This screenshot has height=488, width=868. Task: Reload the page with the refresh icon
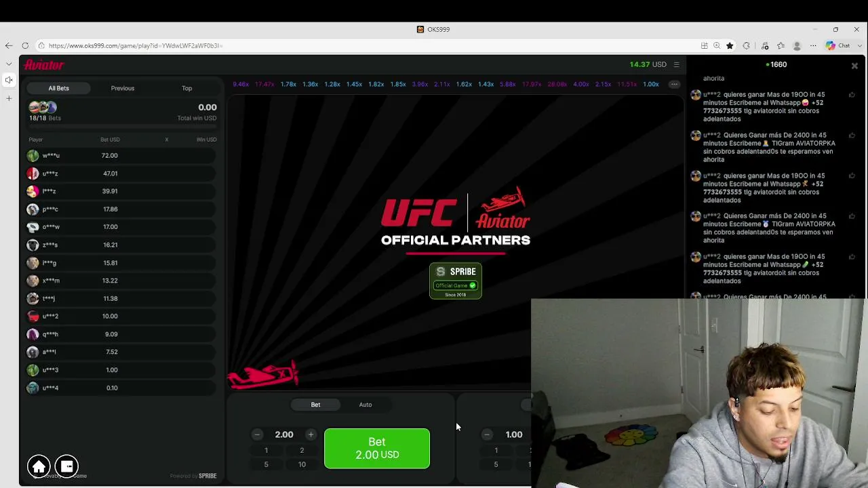[x=25, y=45]
